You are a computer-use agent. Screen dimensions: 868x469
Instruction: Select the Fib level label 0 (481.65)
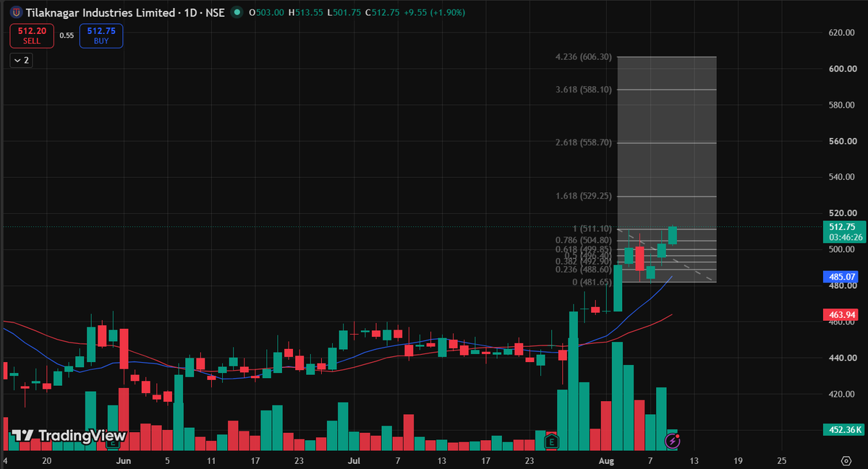[x=592, y=282]
